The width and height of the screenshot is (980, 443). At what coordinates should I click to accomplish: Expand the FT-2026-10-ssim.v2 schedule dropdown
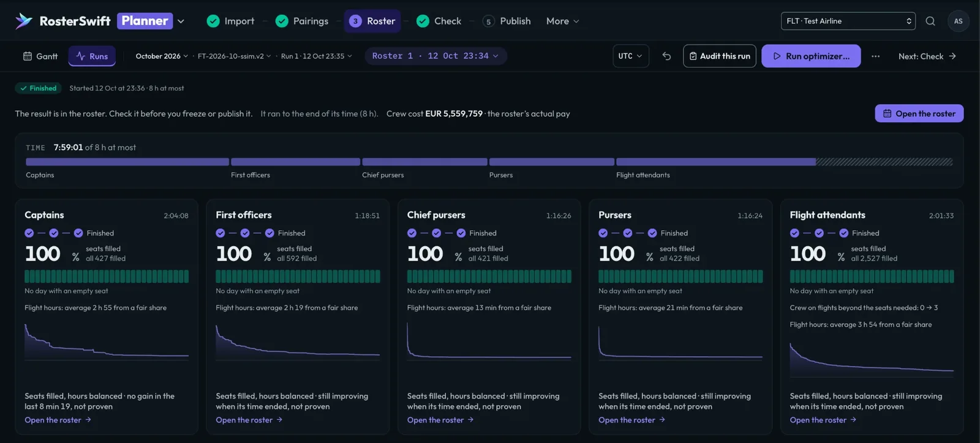coord(234,56)
